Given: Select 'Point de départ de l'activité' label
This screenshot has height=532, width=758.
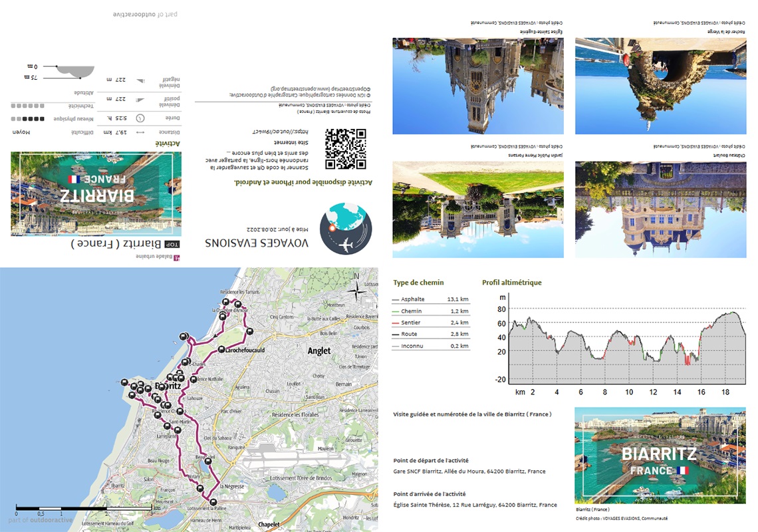Looking at the screenshot, I should [x=431, y=460].
